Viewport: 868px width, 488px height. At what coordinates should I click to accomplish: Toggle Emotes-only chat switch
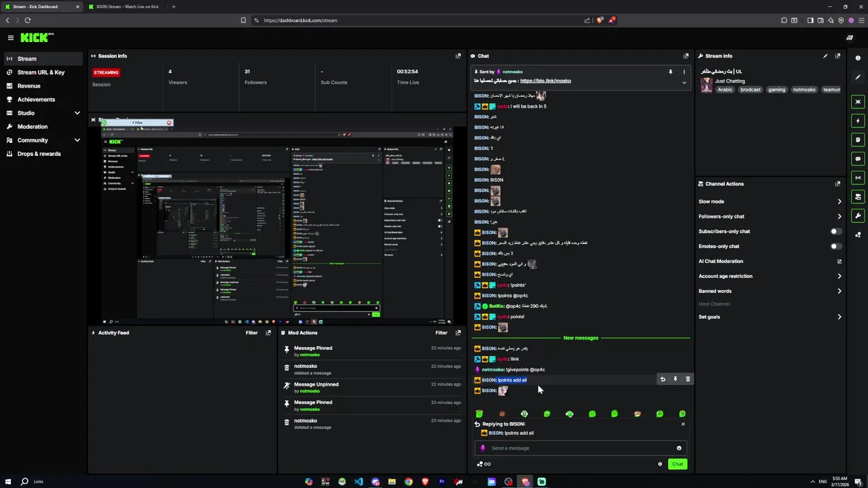point(837,247)
